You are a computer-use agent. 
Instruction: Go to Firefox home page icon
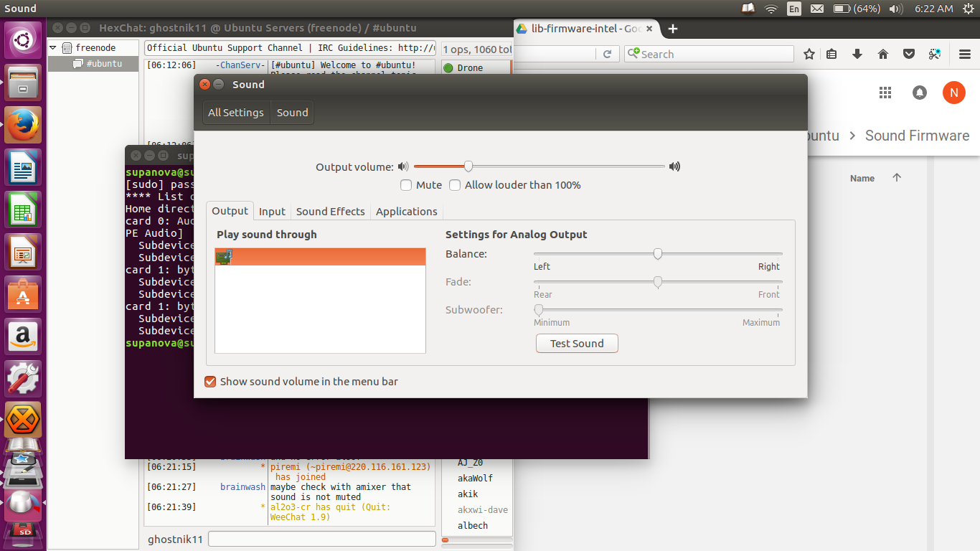pyautogui.click(x=883, y=54)
